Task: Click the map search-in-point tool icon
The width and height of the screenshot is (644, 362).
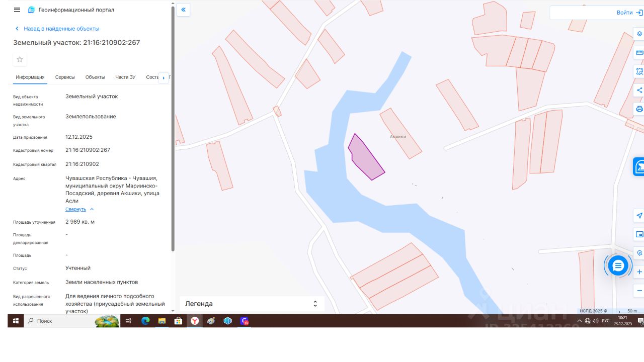Action: point(639,253)
